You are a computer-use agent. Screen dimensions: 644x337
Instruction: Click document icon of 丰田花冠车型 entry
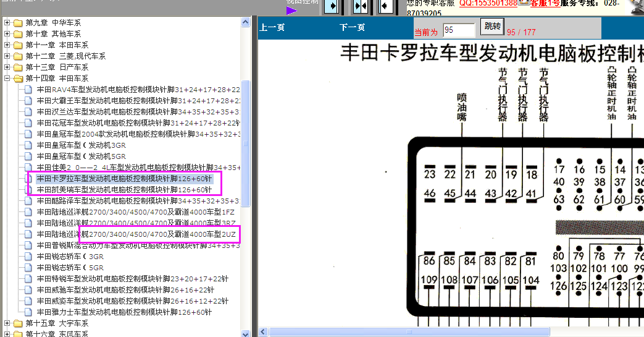28,122
